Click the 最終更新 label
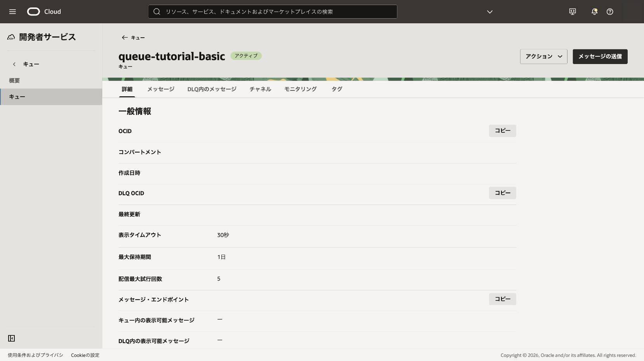This screenshot has height=361, width=644. (129, 214)
